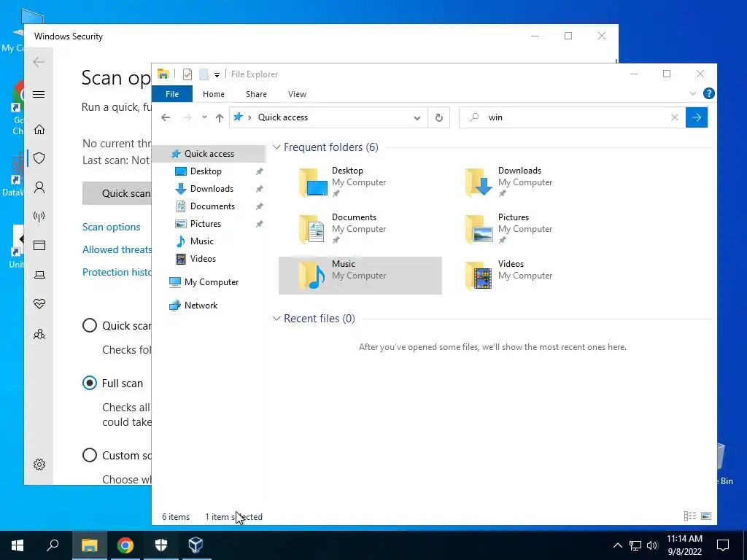The height and width of the screenshot is (560, 747).
Task: Click the Quick scan button in Windows Security
Action: point(117,193)
